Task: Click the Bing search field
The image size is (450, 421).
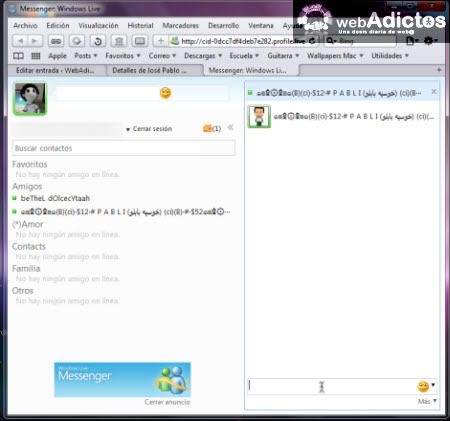Action: pos(360,41)
